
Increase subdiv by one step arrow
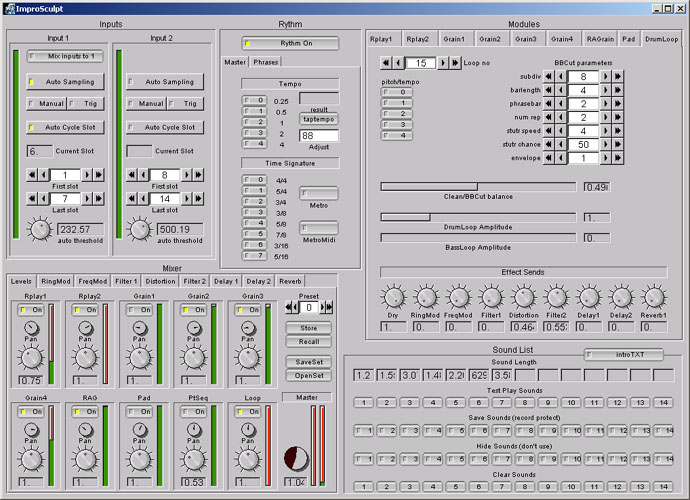(x=606, y=77)
